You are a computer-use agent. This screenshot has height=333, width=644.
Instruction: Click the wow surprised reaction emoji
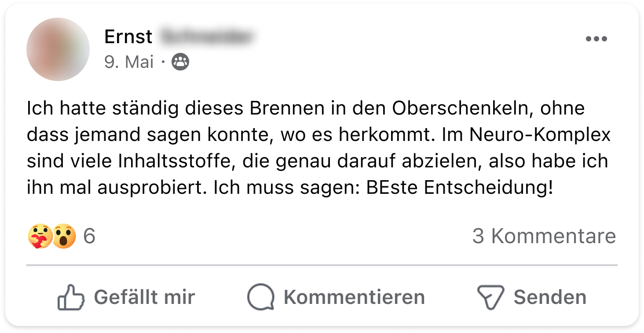[64, 237]
